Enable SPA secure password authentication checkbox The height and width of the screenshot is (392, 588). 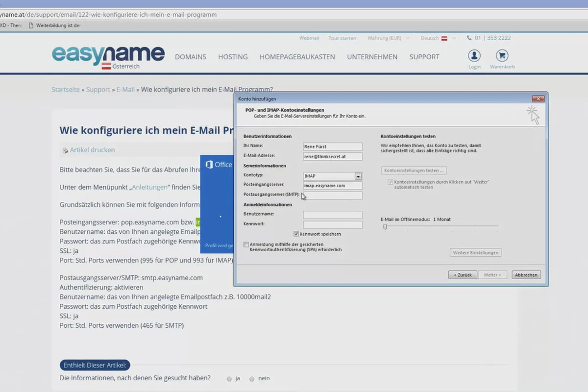(246, 244)
